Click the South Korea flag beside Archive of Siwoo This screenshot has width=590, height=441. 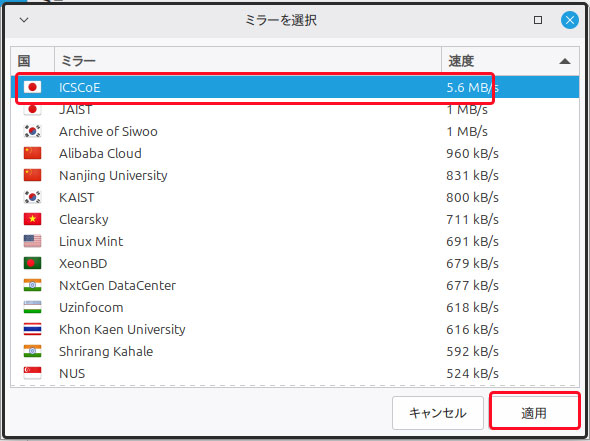(x=32, y=131)
